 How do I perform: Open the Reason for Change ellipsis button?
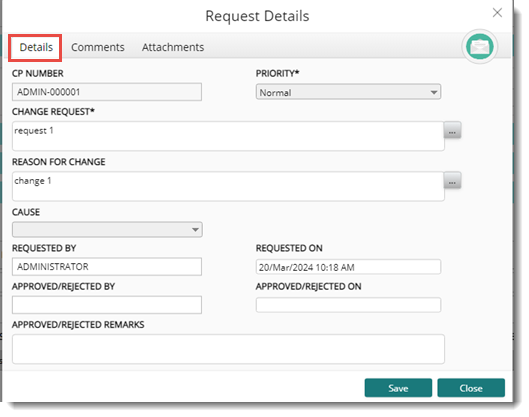(x=452, y=180)
